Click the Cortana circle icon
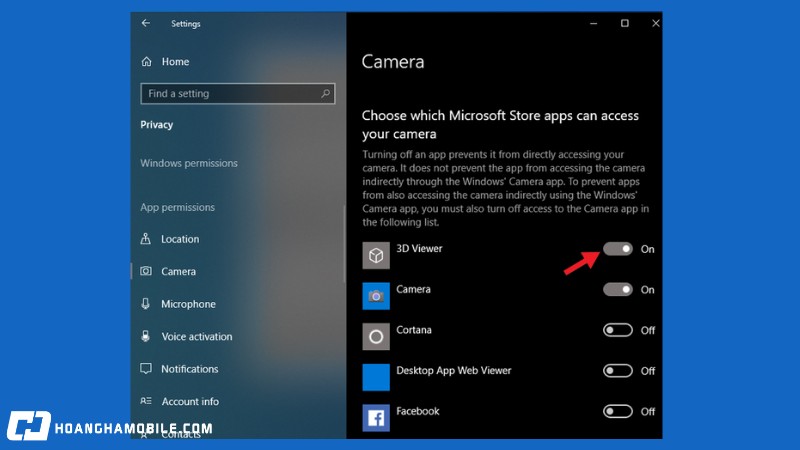Image resolution: width=800 pixels, height=450 pixels. click(x=376, y=337)
